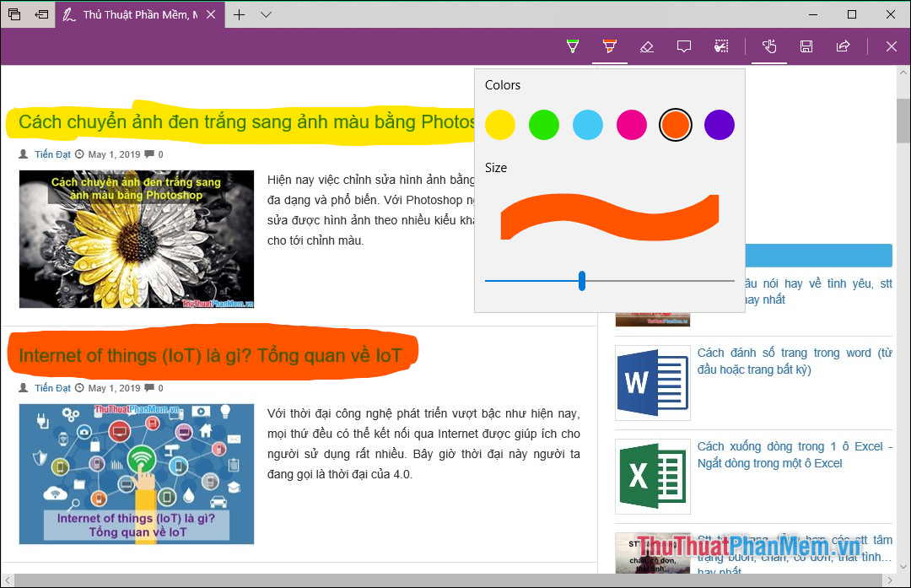Switch to the Thủ Thuật Phần Mềm tab

click(x=135, y=14)
